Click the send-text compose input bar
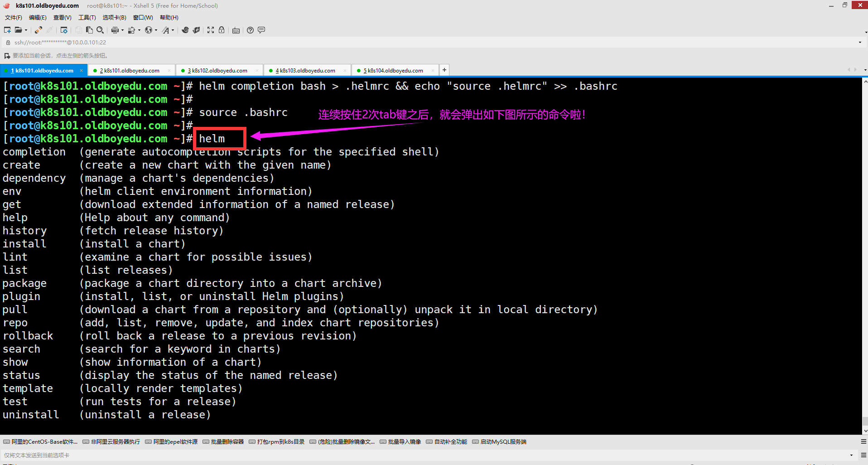Image resolution: width=868 pixels, height=465 pixels. pos(408,455)
